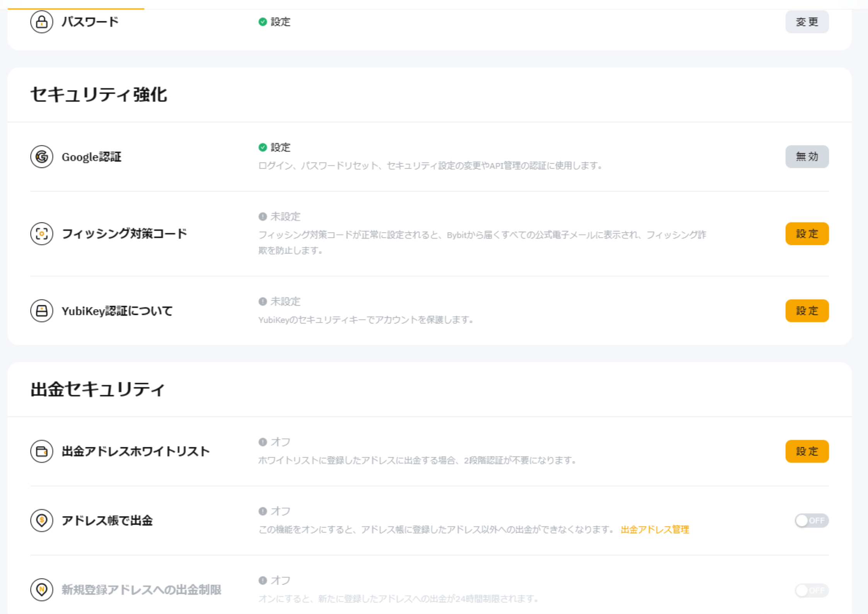Click the 新規登録アドレスへの出金制限 icon
The image size is (868, 614).
pyautogui.click(x=41, y=590)
